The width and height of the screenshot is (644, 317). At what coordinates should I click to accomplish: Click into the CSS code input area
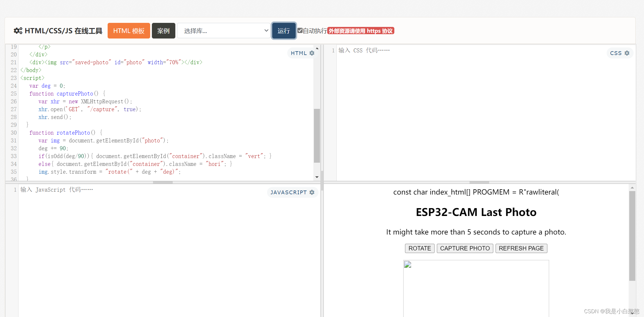click(x=486, y=113)
